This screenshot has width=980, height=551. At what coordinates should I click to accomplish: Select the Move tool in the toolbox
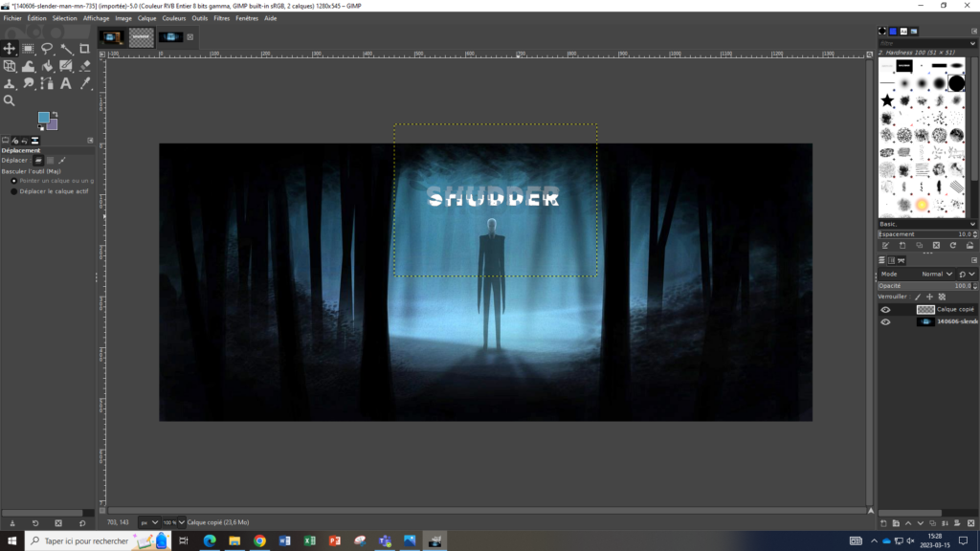click(9, 49)
